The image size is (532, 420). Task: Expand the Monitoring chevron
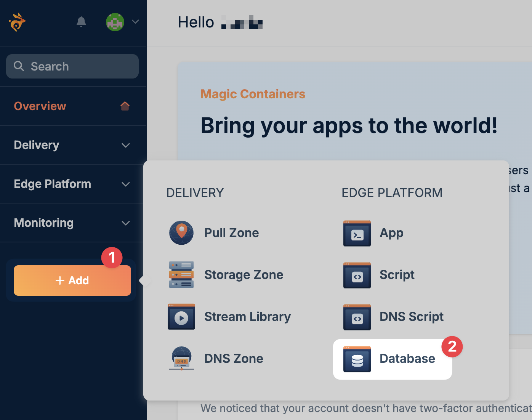126,223
